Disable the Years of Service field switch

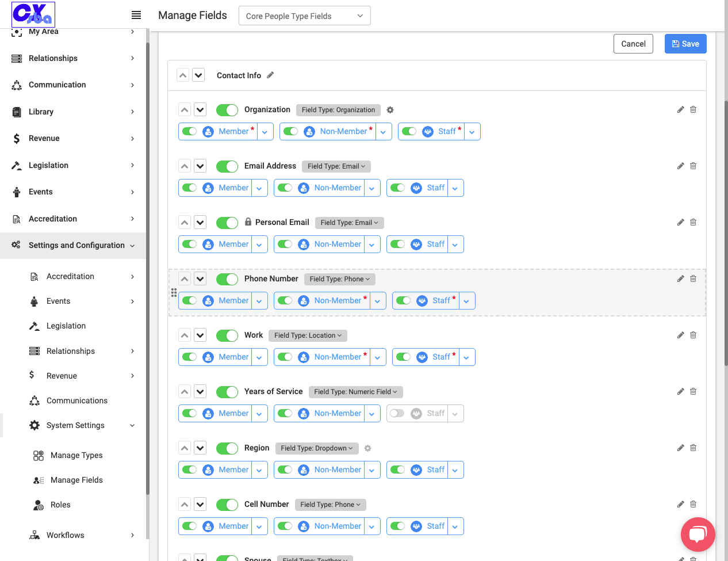point(227,392)
